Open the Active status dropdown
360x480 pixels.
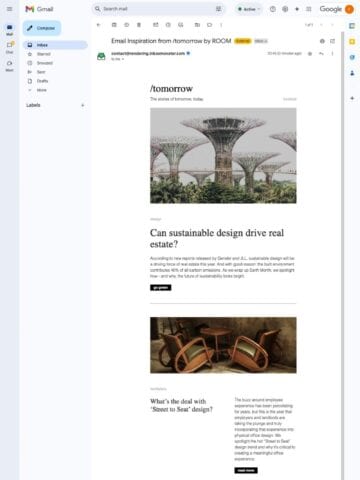coord(249,9)
